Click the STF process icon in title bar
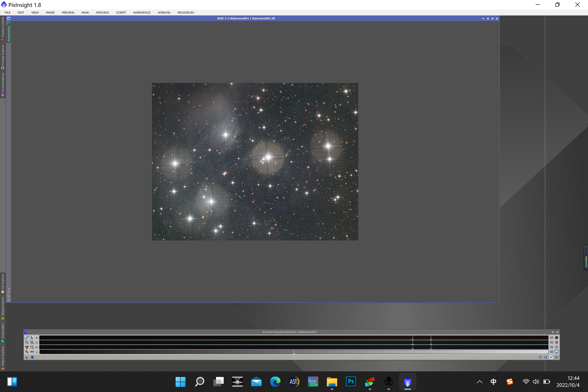 [x=26, y=332]
